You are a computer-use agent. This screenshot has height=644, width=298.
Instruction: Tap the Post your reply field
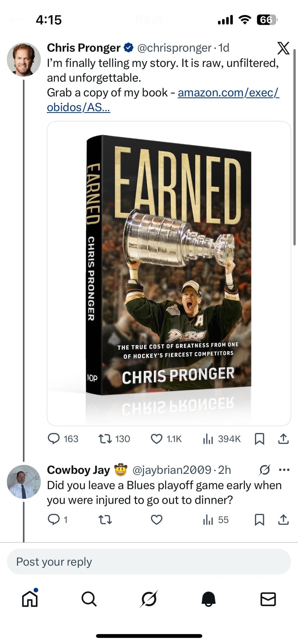149,562
